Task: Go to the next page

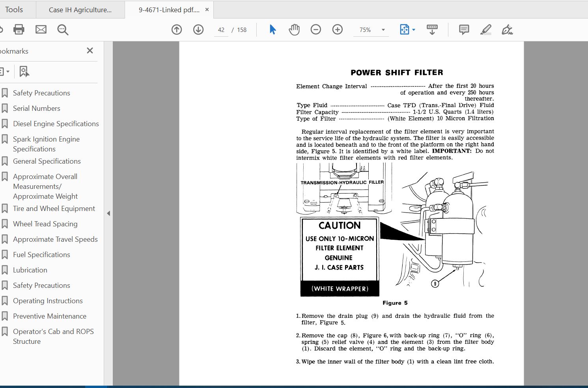Action: tap(198, 29)
